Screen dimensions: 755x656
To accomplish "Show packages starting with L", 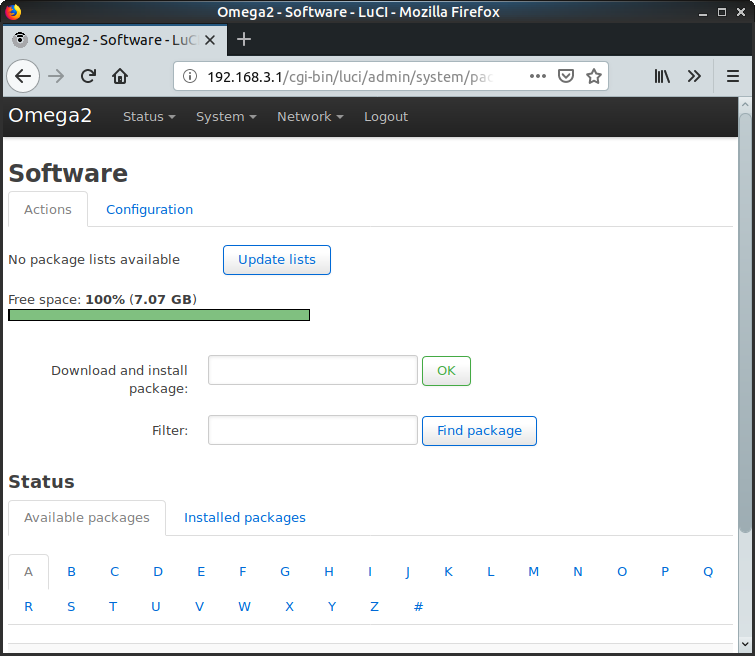I will click(x=491, y=572).
